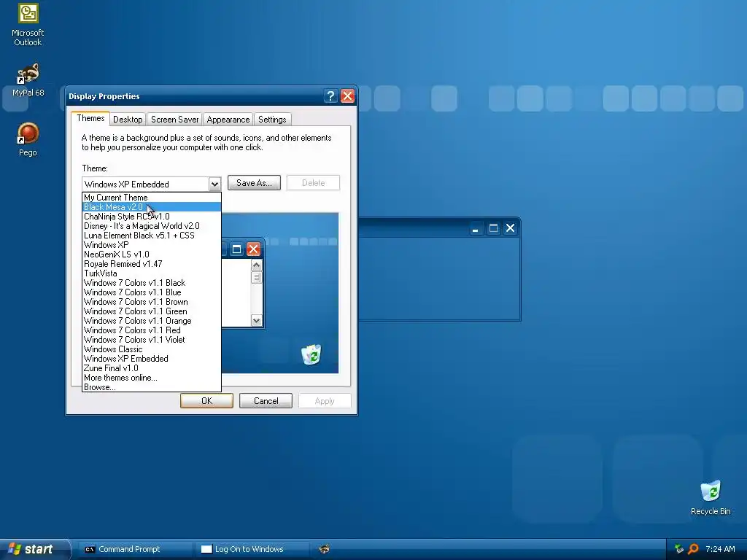
Task: Confirm with the OK button
Action: [206, 401]
